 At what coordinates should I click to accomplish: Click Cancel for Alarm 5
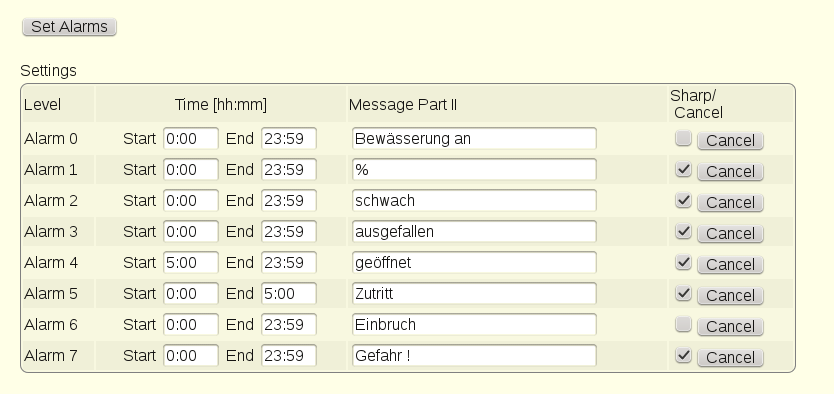(x=730, y=296)
